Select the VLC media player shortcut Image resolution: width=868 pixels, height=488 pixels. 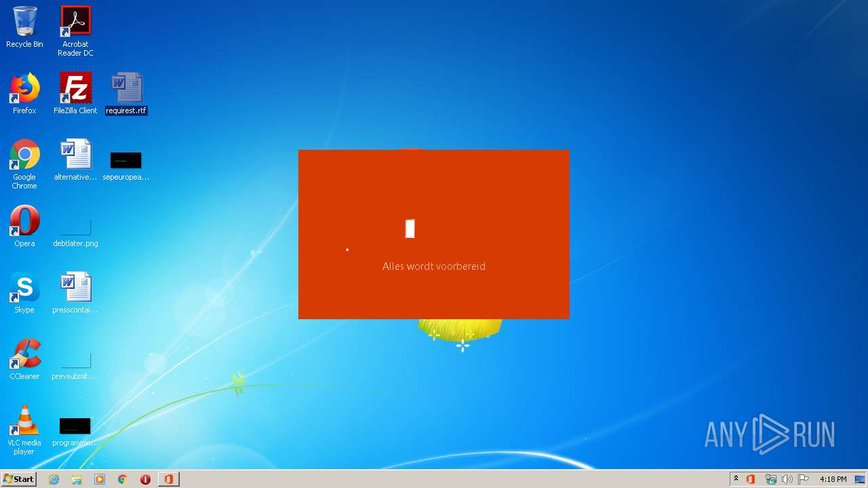pos(24,430)
